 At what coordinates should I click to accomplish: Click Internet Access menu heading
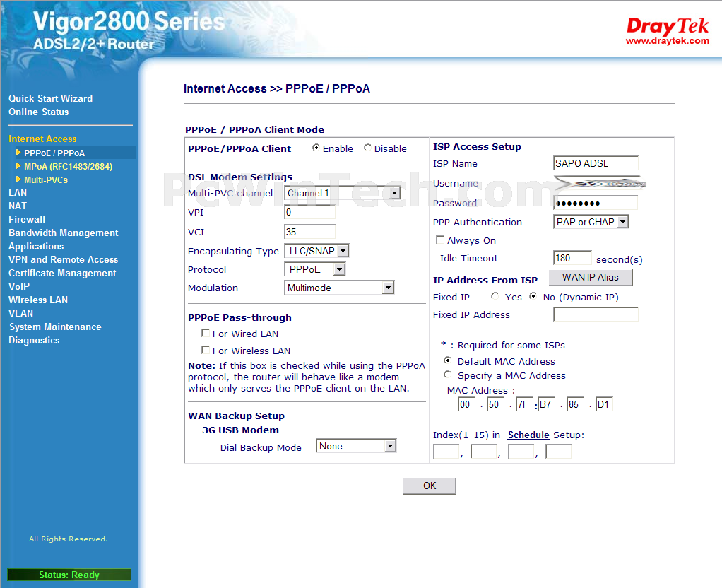point(42,139)
